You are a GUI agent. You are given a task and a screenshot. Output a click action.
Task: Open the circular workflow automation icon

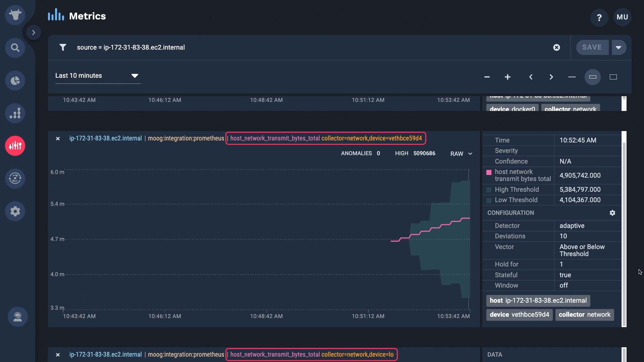[x=15, y=178]
